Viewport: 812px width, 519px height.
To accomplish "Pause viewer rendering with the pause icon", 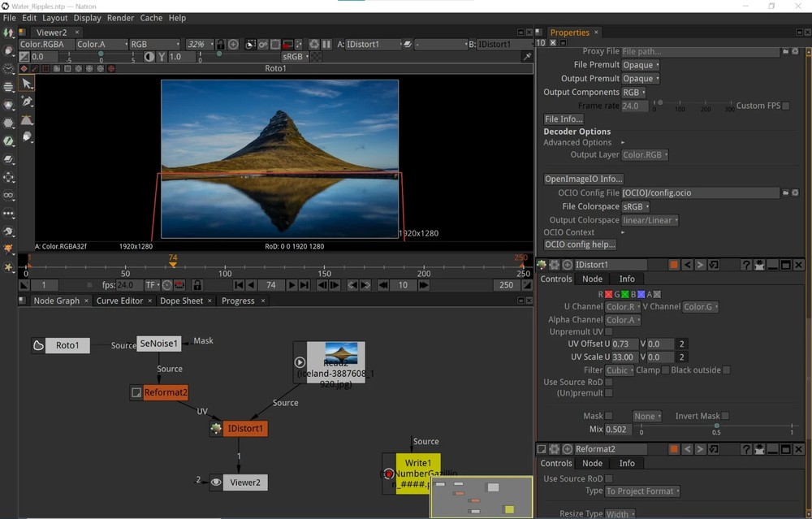I will [326, 43].
